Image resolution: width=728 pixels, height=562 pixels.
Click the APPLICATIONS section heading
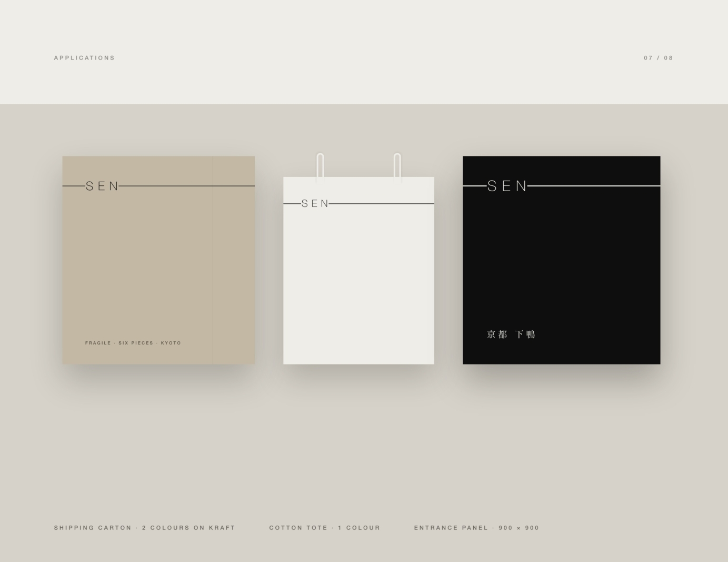click(x=84, y=58)
